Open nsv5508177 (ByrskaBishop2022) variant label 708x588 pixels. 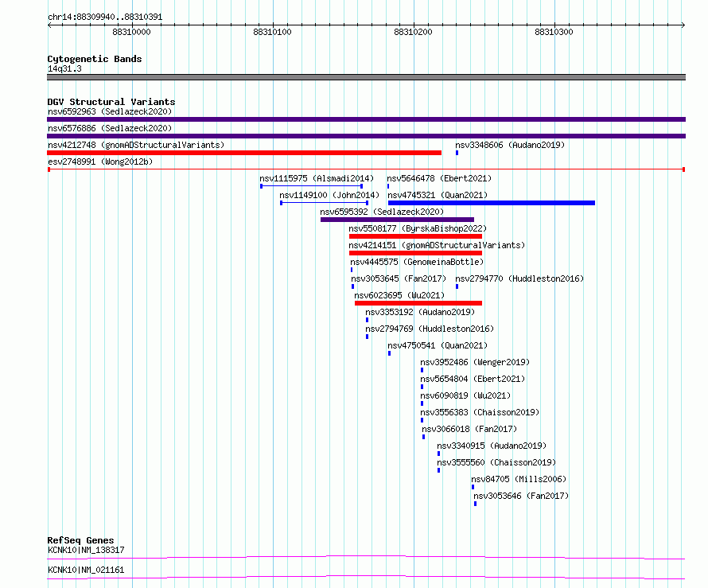(x=418, y=228)
